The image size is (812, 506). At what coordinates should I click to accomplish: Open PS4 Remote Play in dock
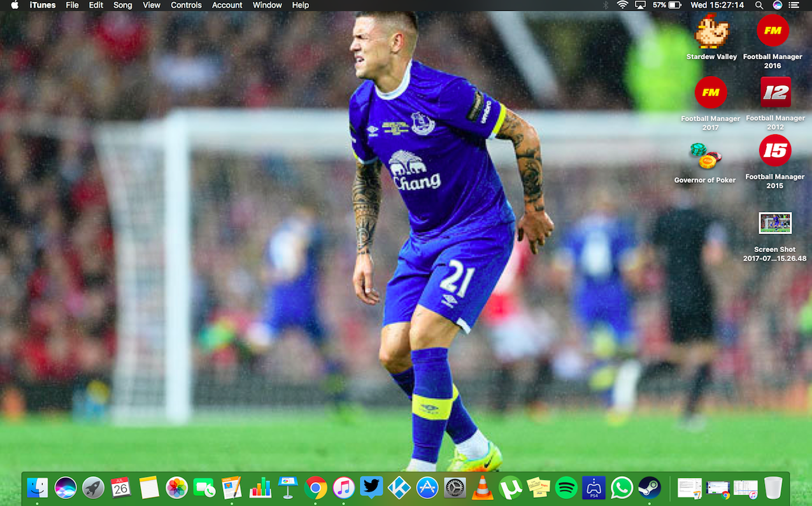click(594, 488)
